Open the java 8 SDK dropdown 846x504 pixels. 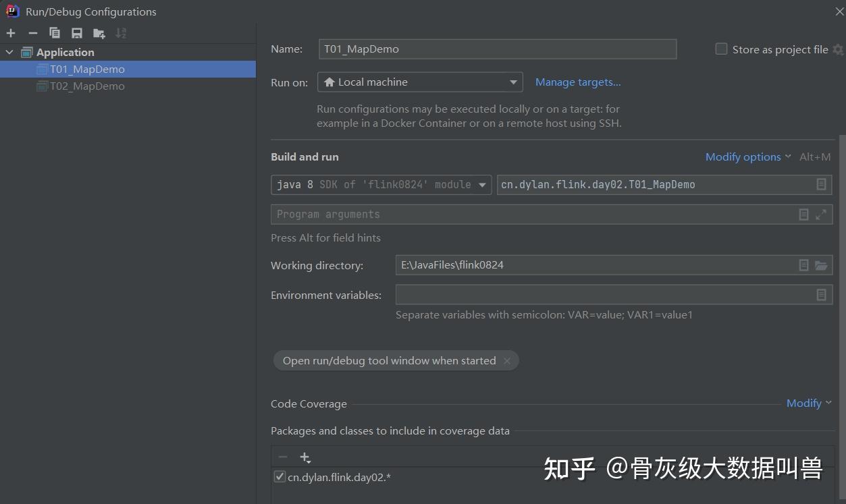pos(481,184)
